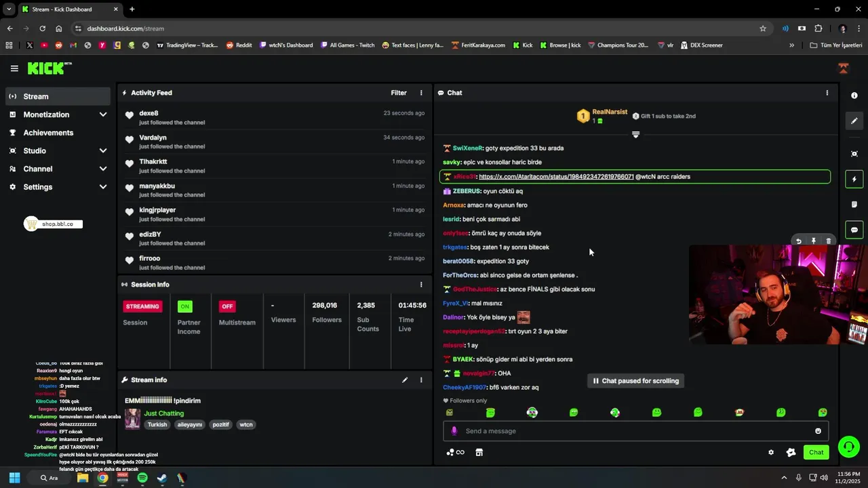868x488 pixels.
Task: Open Steam from the taskbar
Action: click(162, 478)
